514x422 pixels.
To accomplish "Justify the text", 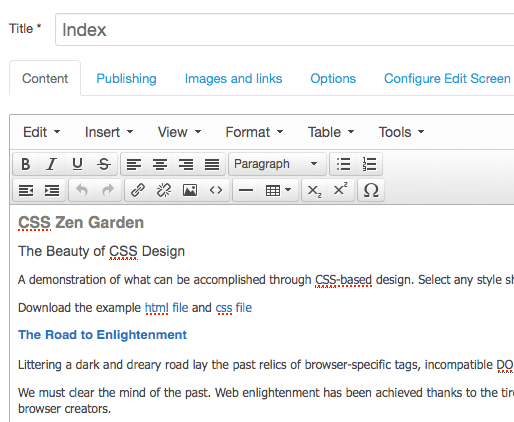I will click(x=212, y=164).
